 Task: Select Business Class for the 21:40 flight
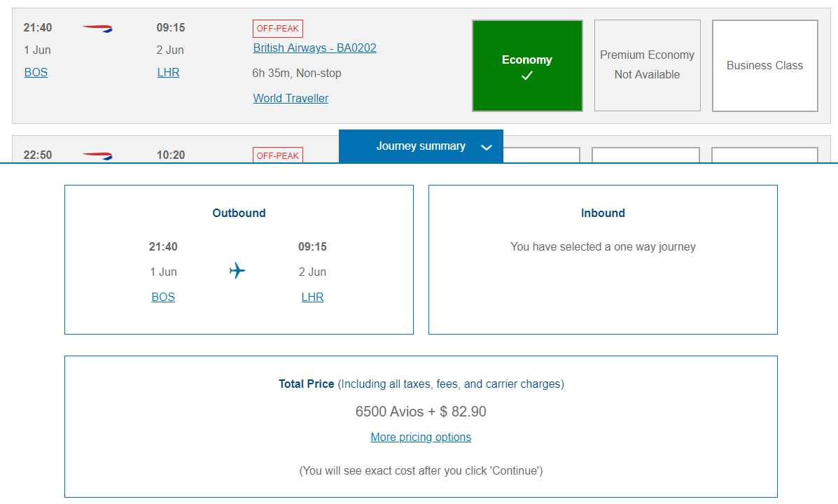[x=764, y=66]
